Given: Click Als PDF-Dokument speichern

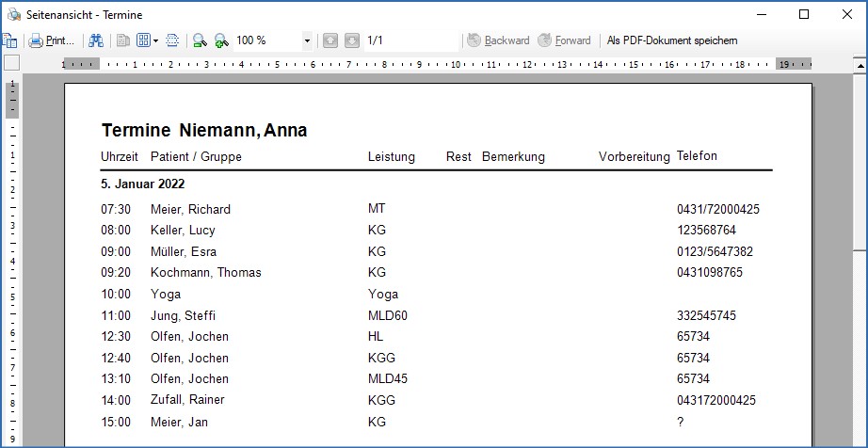Looking at the screenshot, I should 672,40.
